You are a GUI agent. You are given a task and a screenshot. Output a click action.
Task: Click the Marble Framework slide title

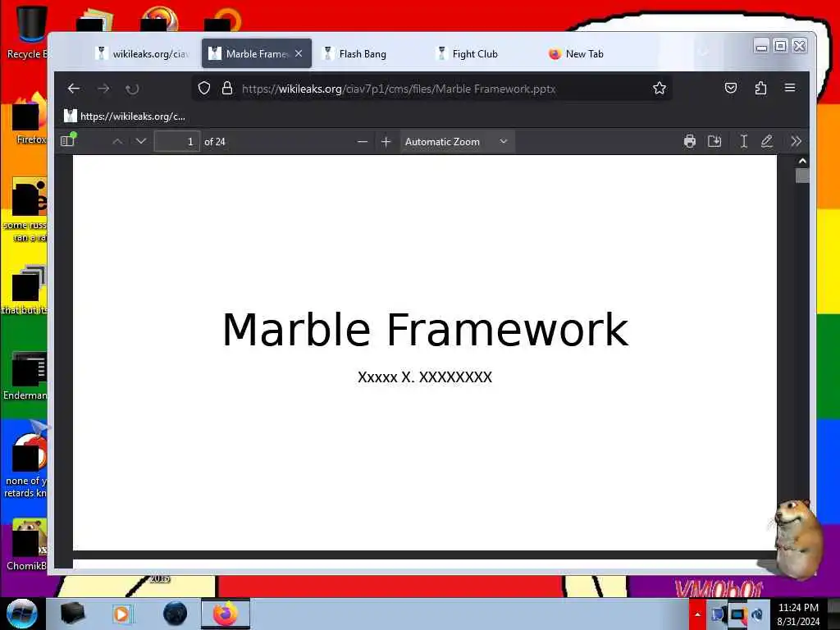point(426,329)
